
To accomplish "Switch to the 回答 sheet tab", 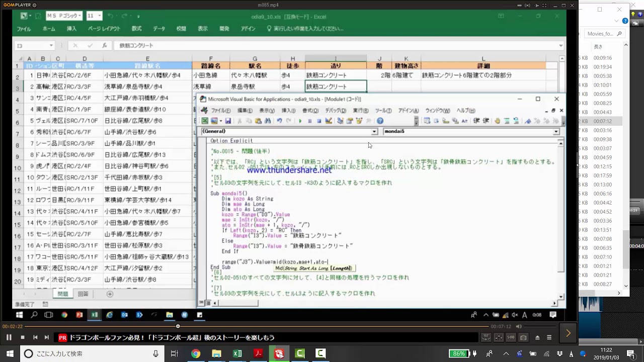I will (83, 294).
